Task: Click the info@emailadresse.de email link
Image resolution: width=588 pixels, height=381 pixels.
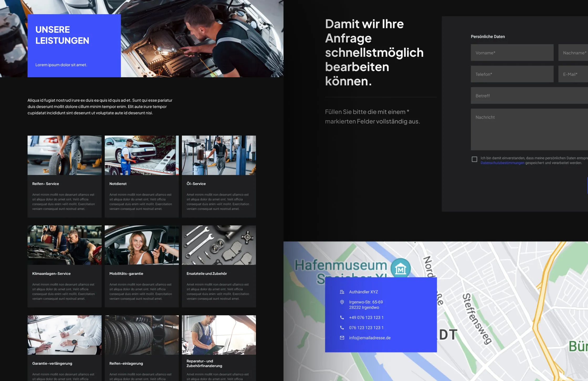Action: pyautogui.click(x=370, y=338)
